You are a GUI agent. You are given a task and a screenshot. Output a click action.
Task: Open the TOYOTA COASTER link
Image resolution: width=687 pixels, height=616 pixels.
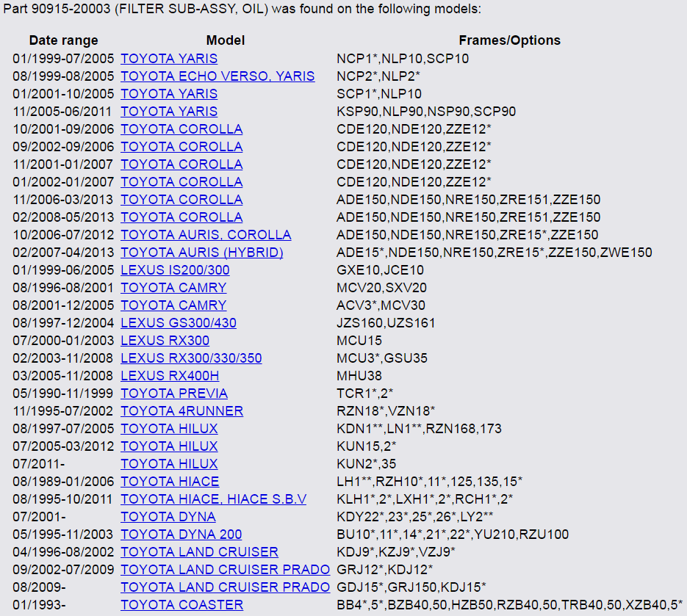pos(182,604)
